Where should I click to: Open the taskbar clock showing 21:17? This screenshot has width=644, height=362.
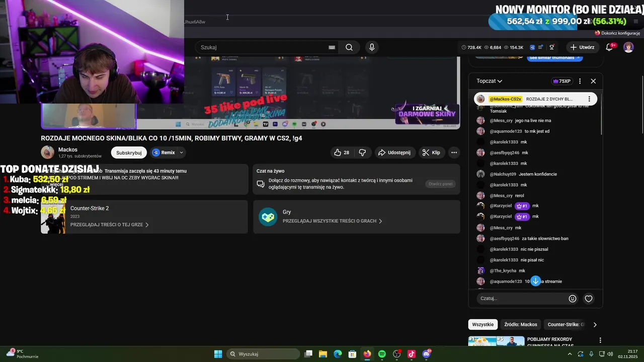click(x=629, y=354)
